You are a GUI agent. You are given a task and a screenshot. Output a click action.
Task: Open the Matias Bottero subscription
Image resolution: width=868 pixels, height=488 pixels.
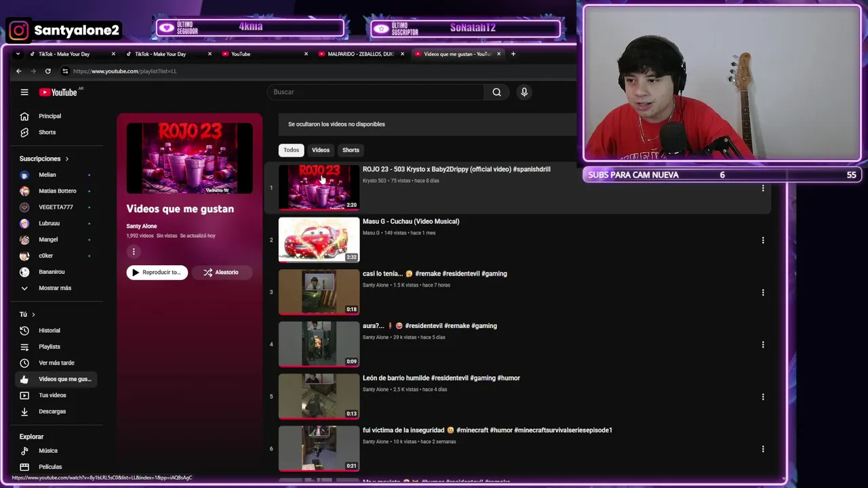click(x=58, y=191)
